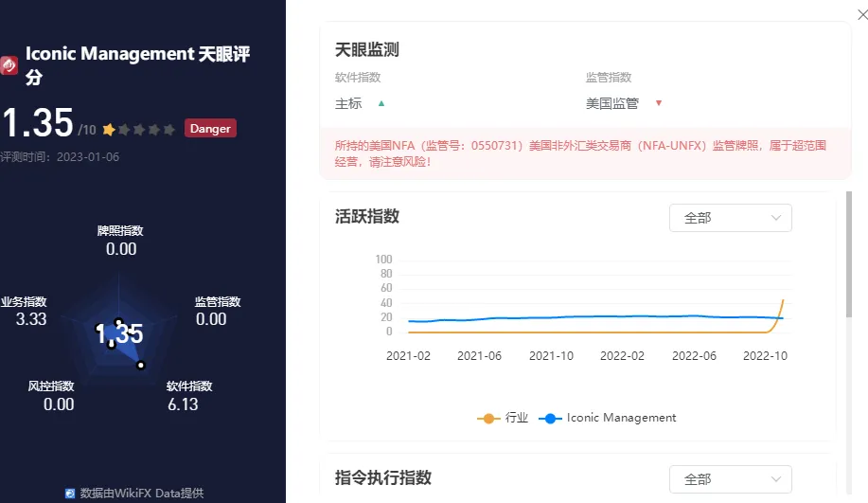Viewport: 868px width, 503px height.
Task: Click the 指令执行指数 heading
Action: point(382,477)
